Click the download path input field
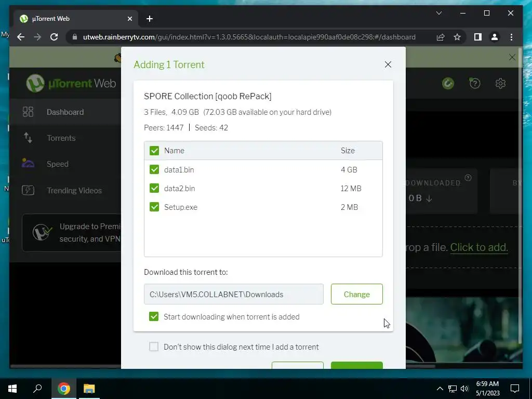This screenshot has height=399, width=532. pyautogui.click(x=233, y=294)
